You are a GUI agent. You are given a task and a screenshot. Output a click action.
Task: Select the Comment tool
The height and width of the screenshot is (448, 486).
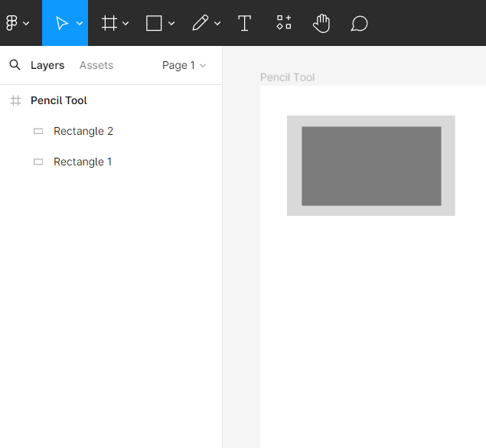coord(359,23)
